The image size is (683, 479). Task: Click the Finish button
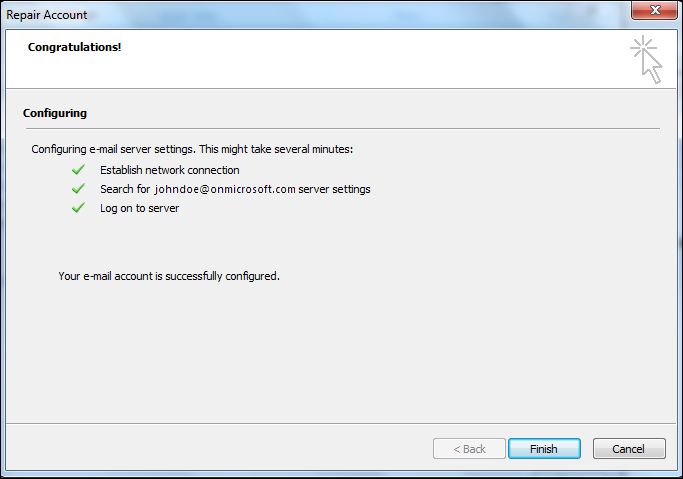[x=544, y=449]
